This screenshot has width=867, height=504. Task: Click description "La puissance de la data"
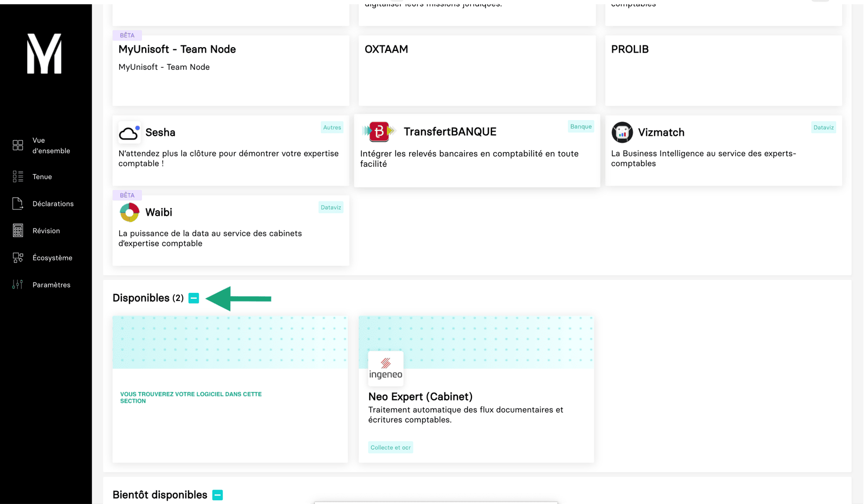coord(210,238)
